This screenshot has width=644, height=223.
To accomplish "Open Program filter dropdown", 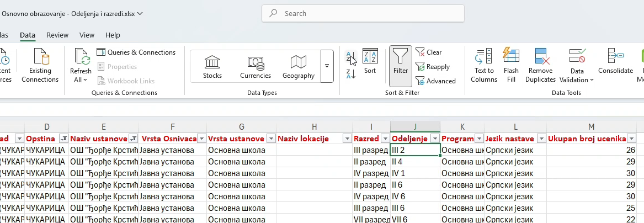I will click(480, 139).
